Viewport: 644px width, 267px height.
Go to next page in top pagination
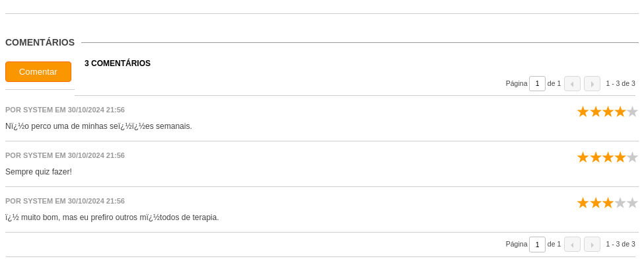point(592,83)
